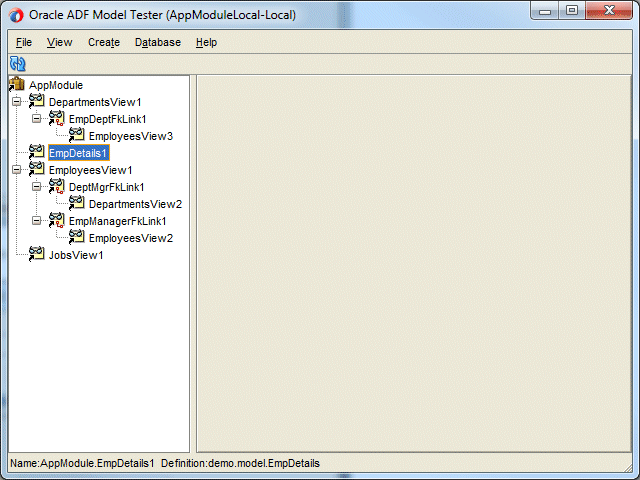Viewport: 640px width, 480px height.
Task: Collapse the EmployeesView1 tree node
Action: 16,169
